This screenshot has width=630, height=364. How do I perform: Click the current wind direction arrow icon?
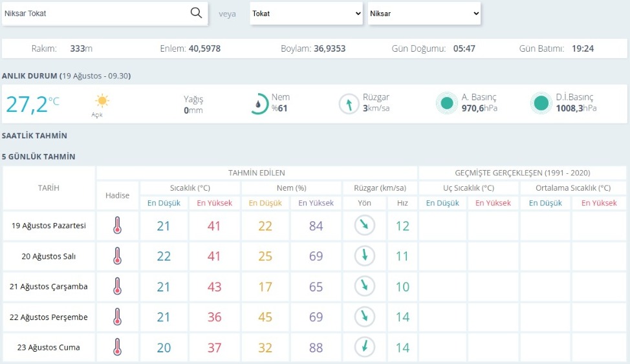click(349, 103)
